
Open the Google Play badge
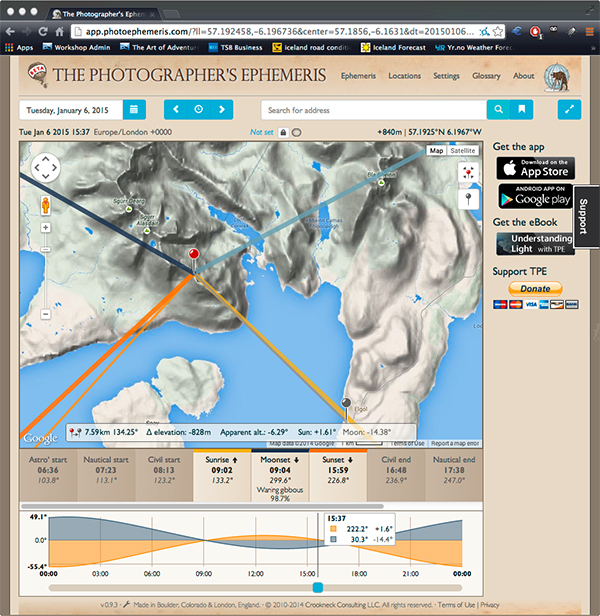click(536, 196)
